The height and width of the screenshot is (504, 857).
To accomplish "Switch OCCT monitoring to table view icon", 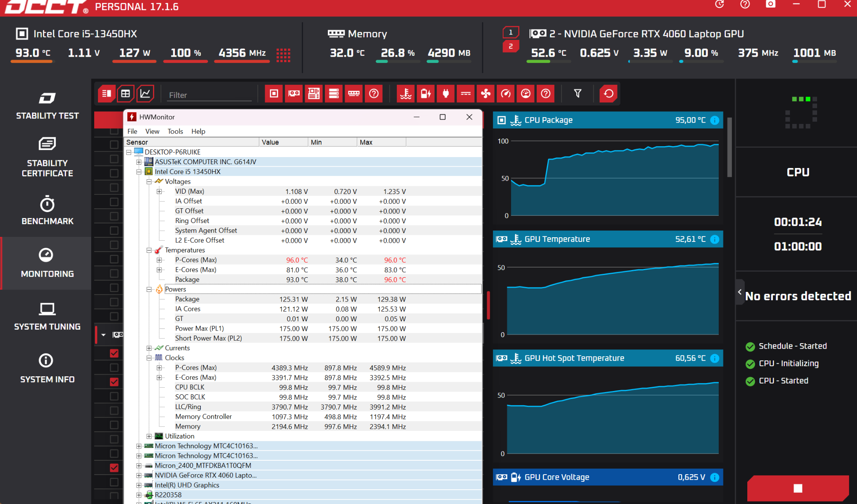I will (126, 94).
